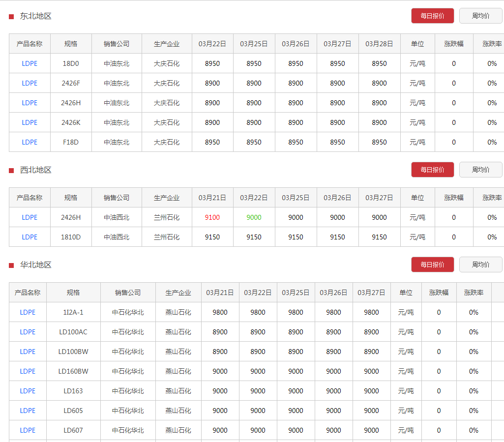Switch to 周均价 tab for 东北地区
The height and width of the screenshot is (442, 504).
point(481,16)
